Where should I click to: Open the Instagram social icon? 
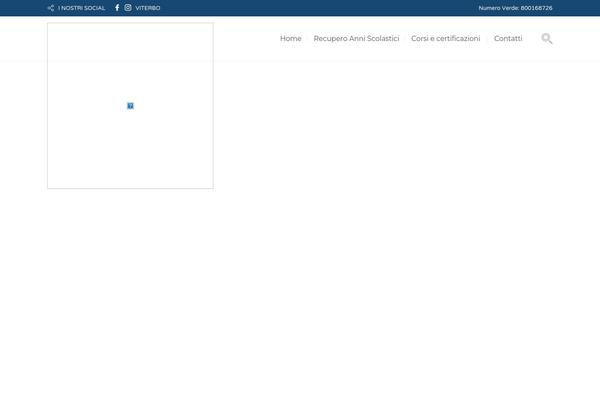(128, 8)
